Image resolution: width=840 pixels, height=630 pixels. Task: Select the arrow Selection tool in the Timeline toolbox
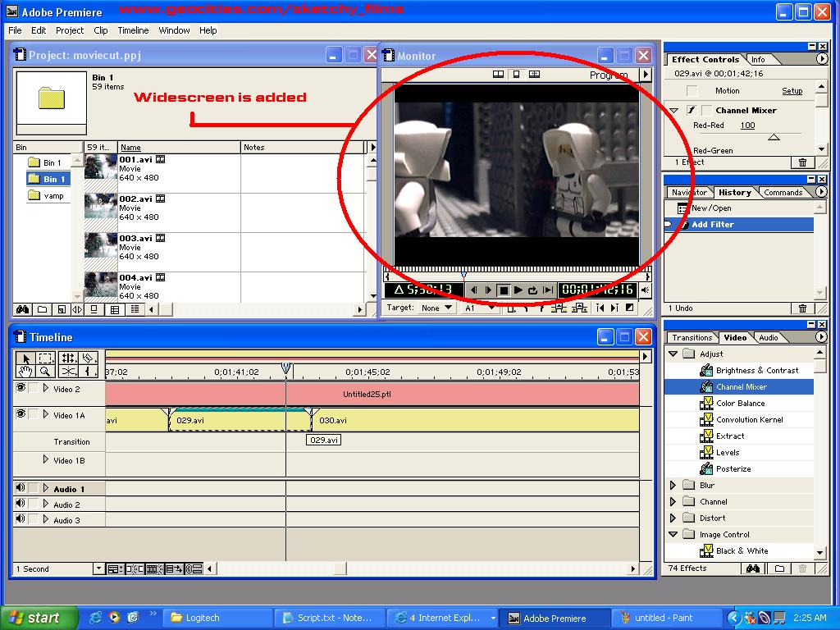coord(25,358)
